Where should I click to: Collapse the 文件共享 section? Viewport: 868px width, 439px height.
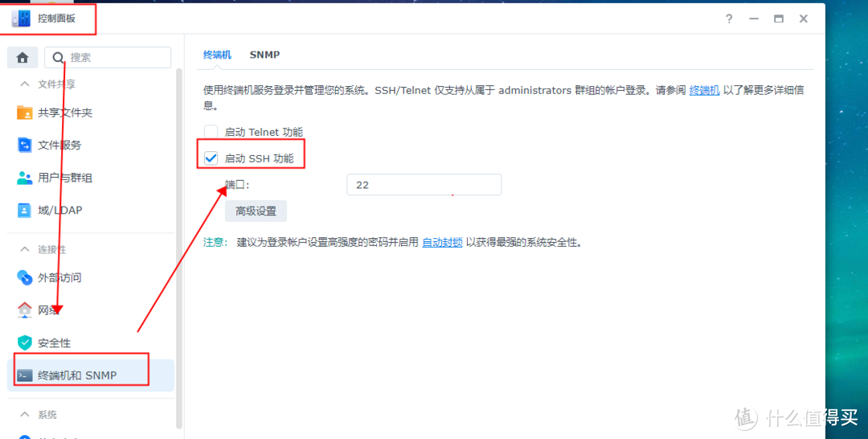[x=24, y=84]
